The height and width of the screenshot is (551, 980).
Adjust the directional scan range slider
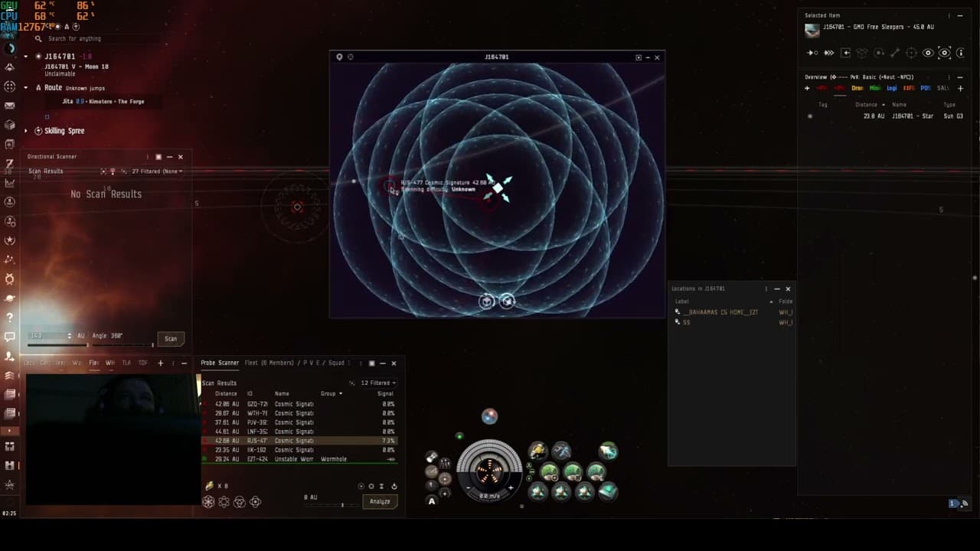[57, 344]
